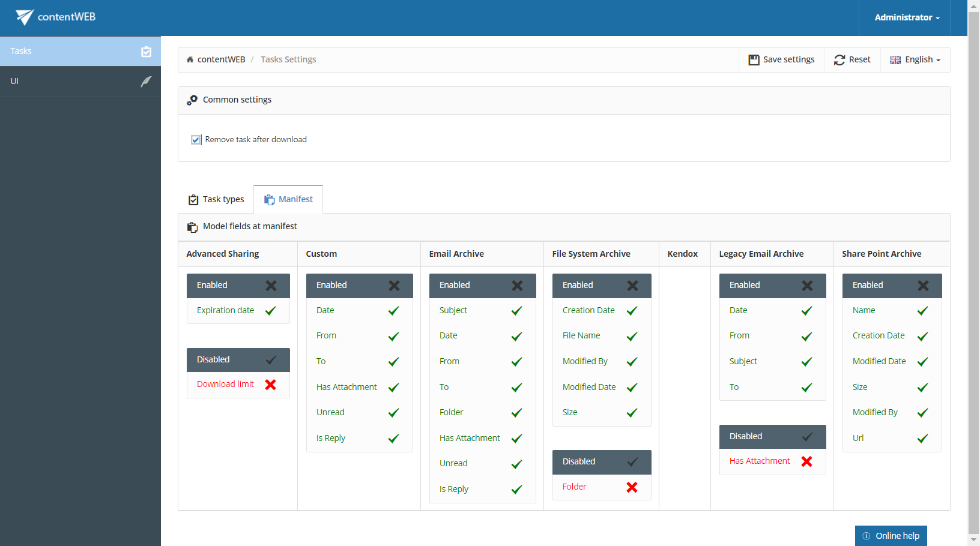Toggle Has Attachment checkmark in Custom column

click(x=394, y=388)
